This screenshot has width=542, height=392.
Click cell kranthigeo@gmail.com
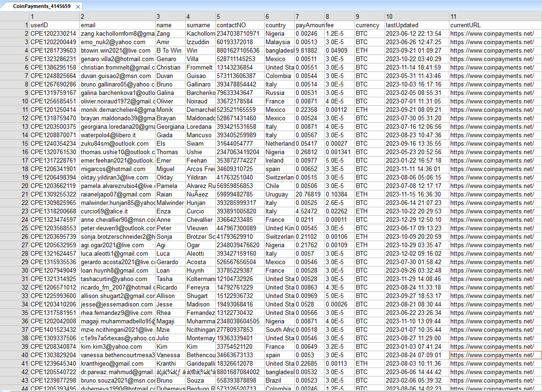(x=118, y=364)
